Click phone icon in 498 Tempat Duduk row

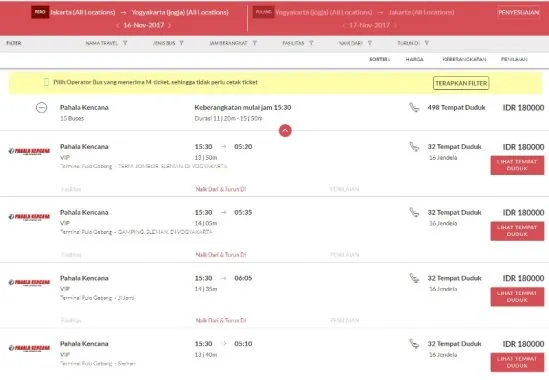coord(414,107)
